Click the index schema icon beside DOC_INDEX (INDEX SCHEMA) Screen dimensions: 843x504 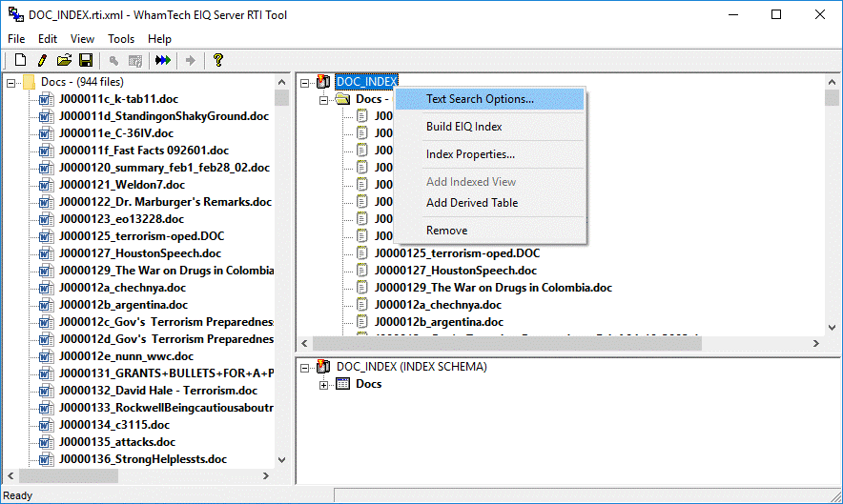323,367
